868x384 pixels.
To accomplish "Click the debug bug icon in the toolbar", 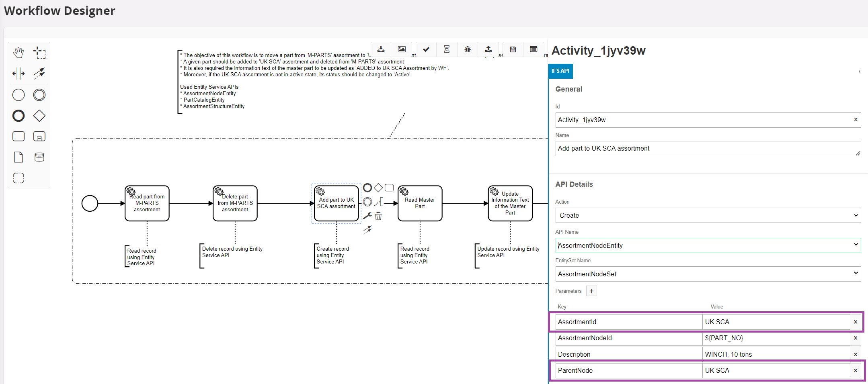I will [x=468, y=49].
